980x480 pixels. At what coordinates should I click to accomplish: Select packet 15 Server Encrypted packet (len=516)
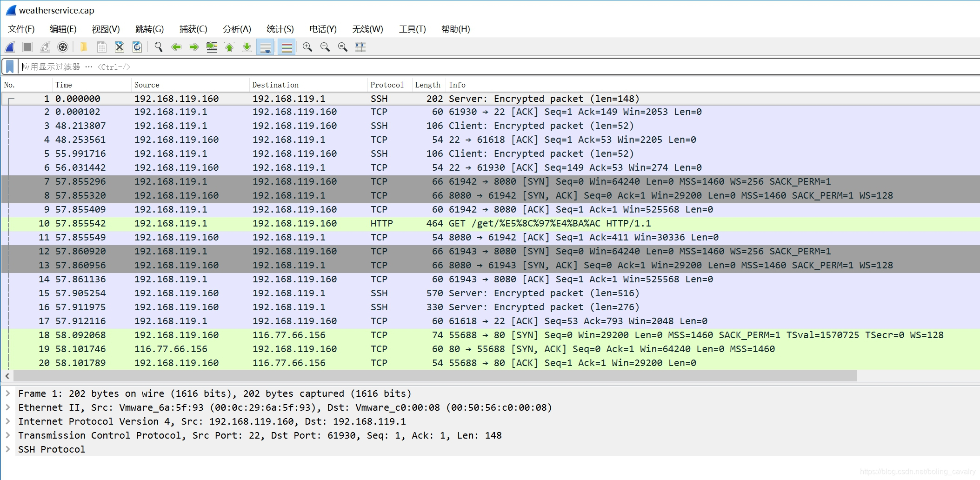point(490,293)
